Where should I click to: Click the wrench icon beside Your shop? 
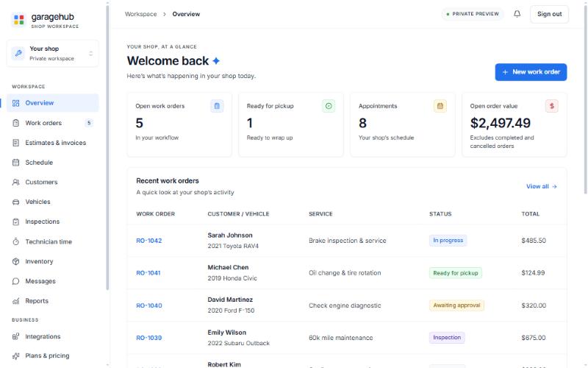18,53
